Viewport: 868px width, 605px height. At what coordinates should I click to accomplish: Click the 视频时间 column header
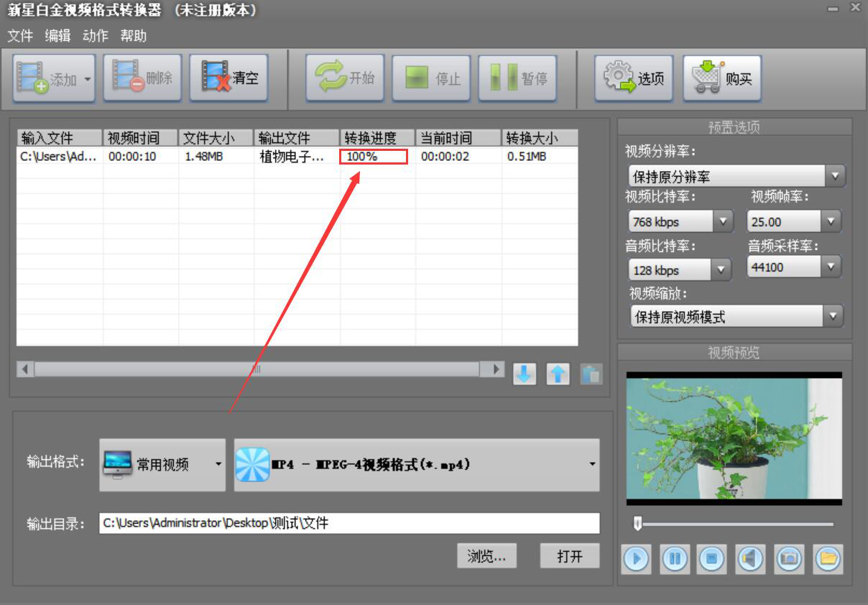point(141,138)
